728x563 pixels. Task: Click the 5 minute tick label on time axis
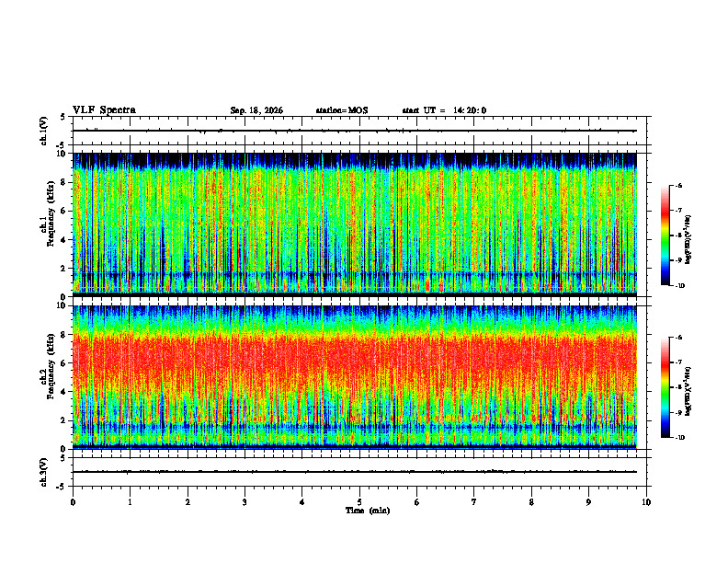[359, 502]
